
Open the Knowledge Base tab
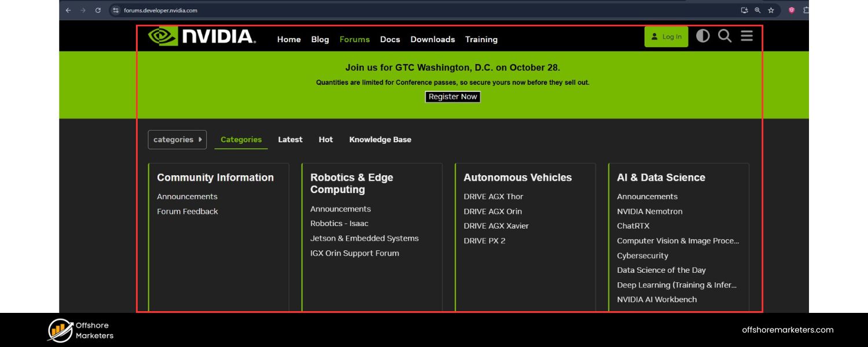[x=380, y=139]
